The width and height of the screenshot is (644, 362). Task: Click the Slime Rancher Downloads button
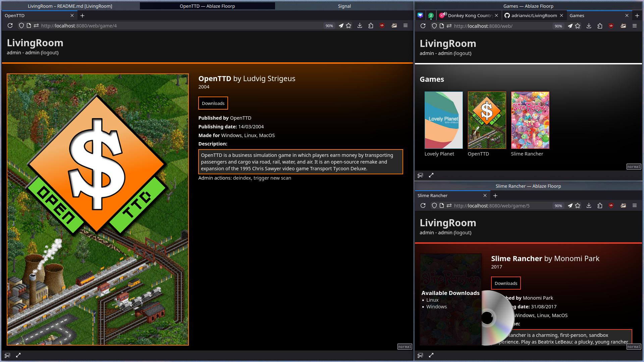coord(506,283)
